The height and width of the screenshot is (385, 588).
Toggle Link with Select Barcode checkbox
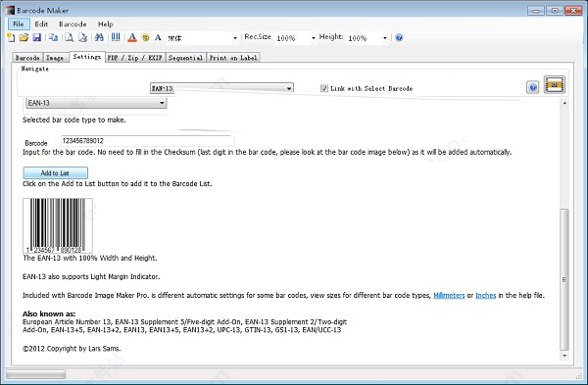[x=324, y=88]
